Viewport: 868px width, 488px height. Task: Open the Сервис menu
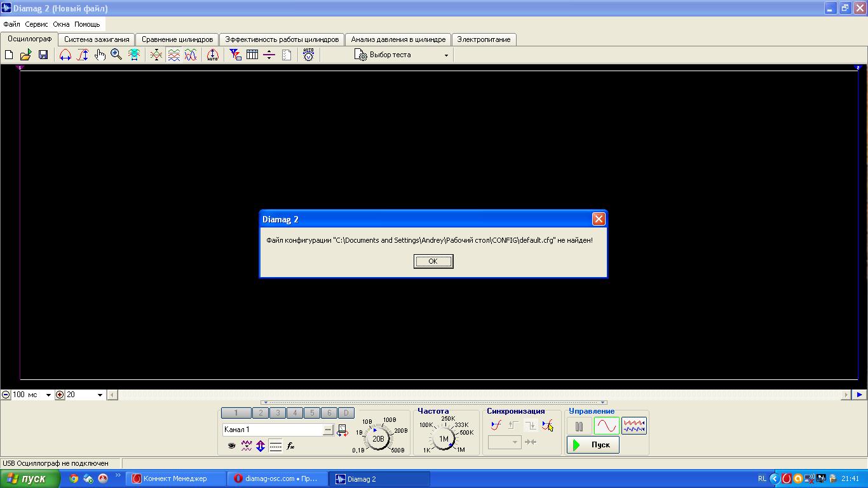click(x=37, y=24)
